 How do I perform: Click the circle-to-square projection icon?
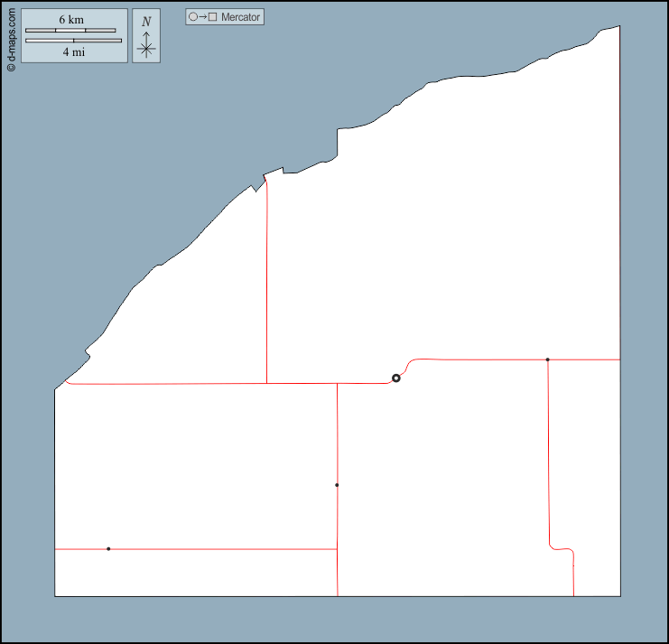[x=203, y=17]
